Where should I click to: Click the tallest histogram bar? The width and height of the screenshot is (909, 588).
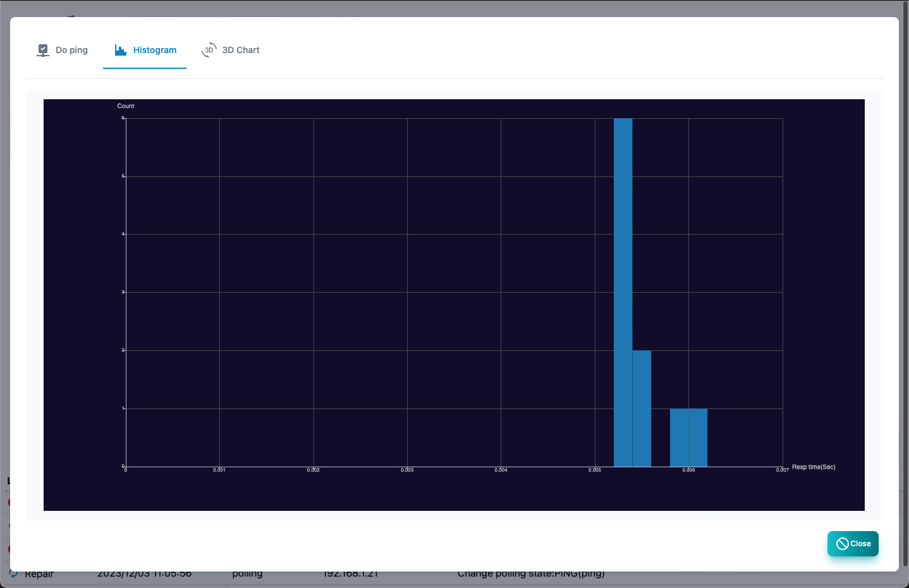click(623, 292)
